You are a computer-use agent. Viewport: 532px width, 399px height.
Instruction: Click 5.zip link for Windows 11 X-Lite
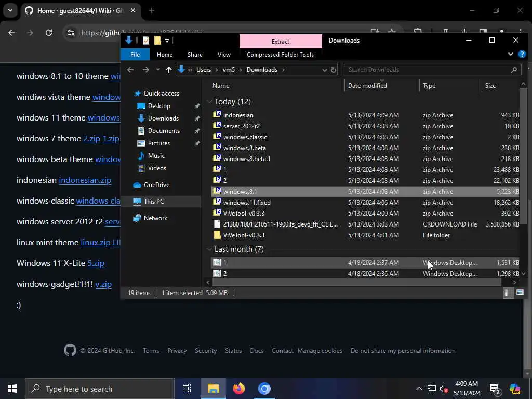[96, 263]
